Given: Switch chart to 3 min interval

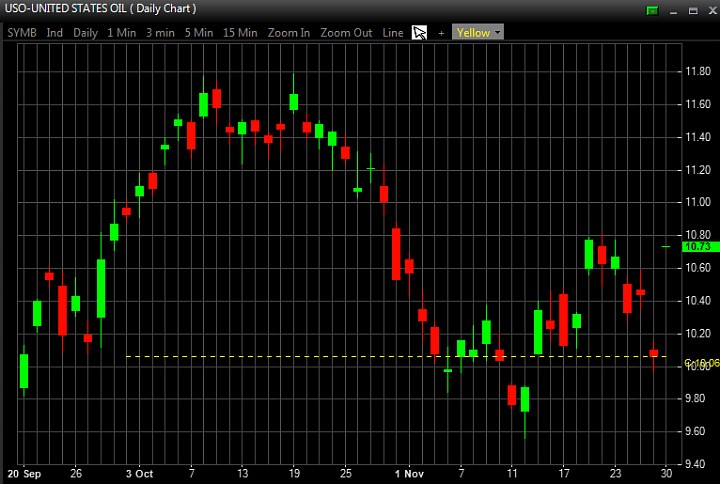Looking at the screenshot, I should point(160,33).
